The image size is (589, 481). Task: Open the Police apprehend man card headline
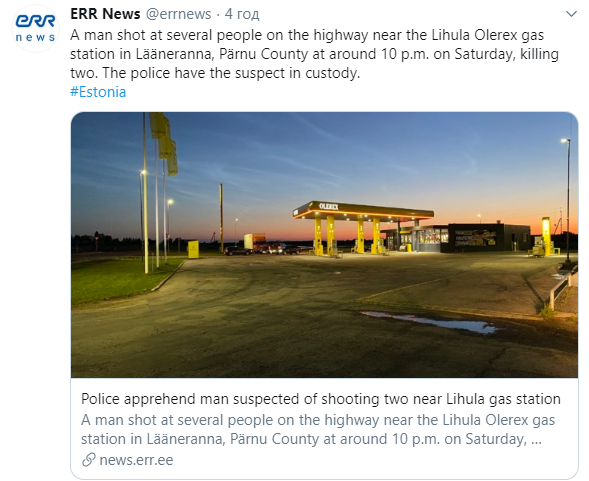[x=321, y=399]
